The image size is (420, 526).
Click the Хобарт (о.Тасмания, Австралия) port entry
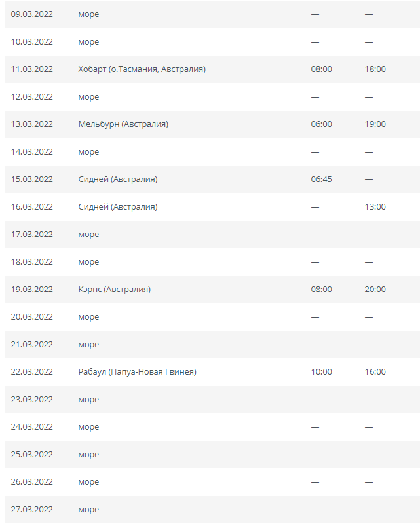[142, 69]
